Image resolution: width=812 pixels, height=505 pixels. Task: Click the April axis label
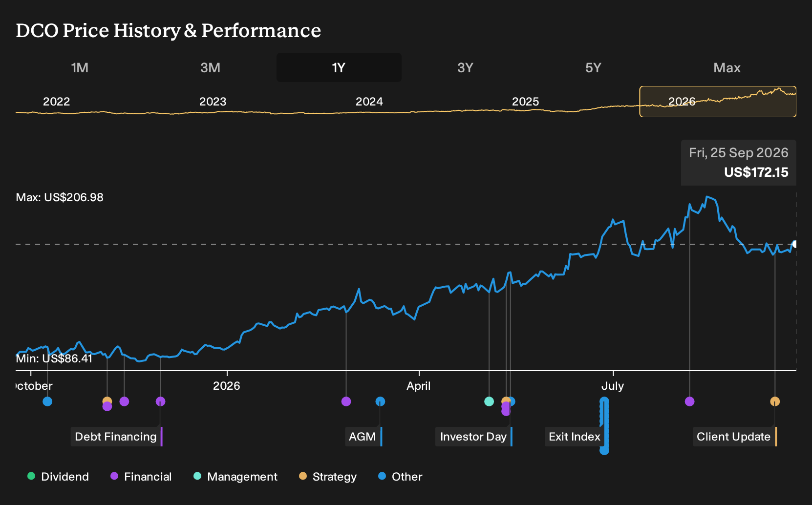pos(419,386)
